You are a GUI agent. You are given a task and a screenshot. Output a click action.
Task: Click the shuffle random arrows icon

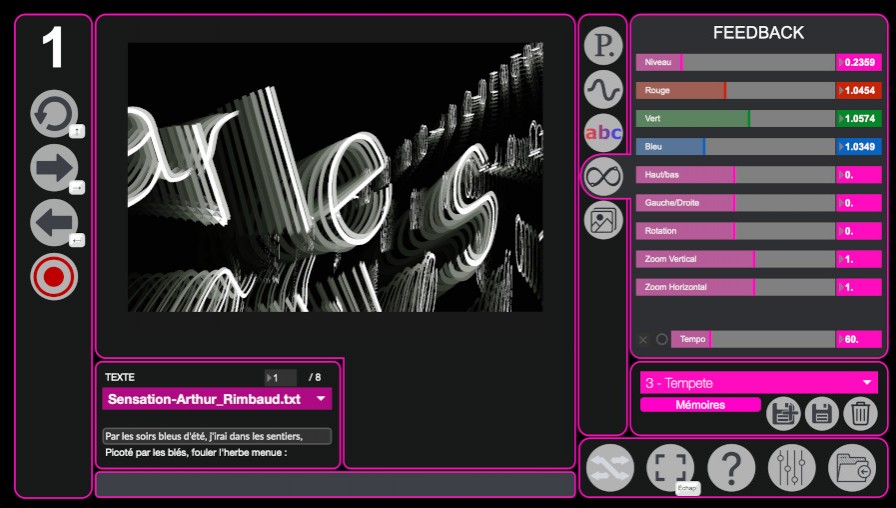pos(610,468)
